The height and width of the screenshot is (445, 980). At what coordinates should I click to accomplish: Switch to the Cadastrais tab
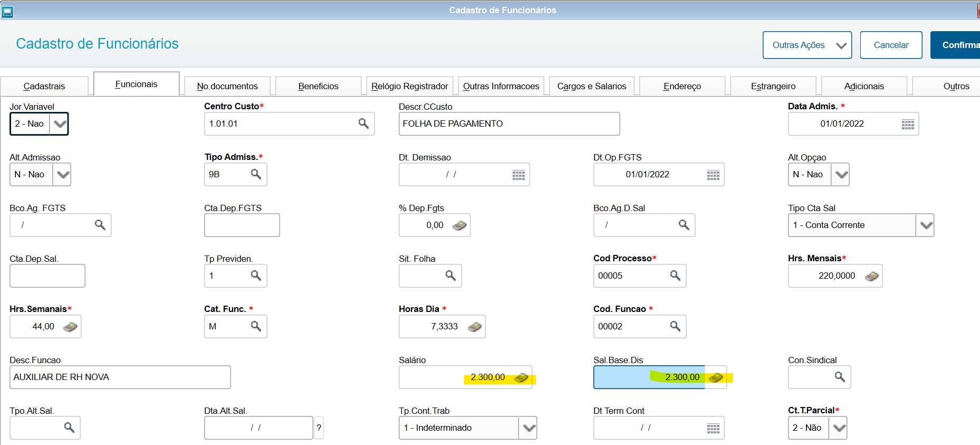(44, 86)
